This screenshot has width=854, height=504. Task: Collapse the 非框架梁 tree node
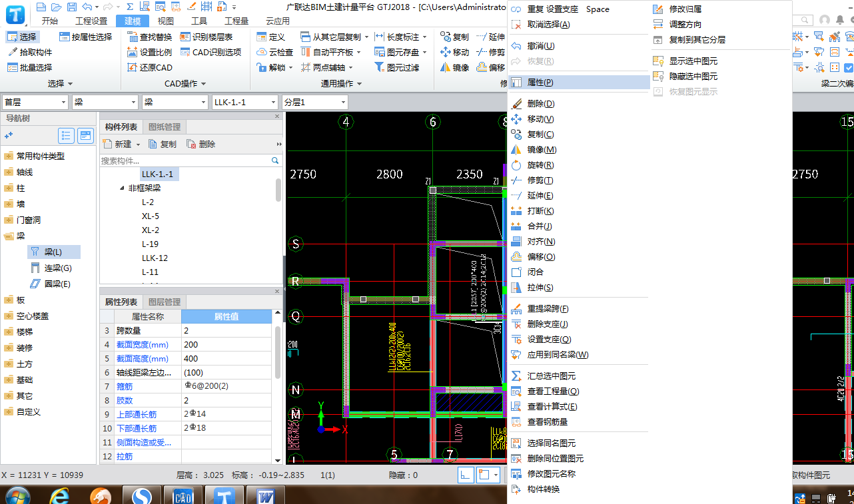coord(122,188)
